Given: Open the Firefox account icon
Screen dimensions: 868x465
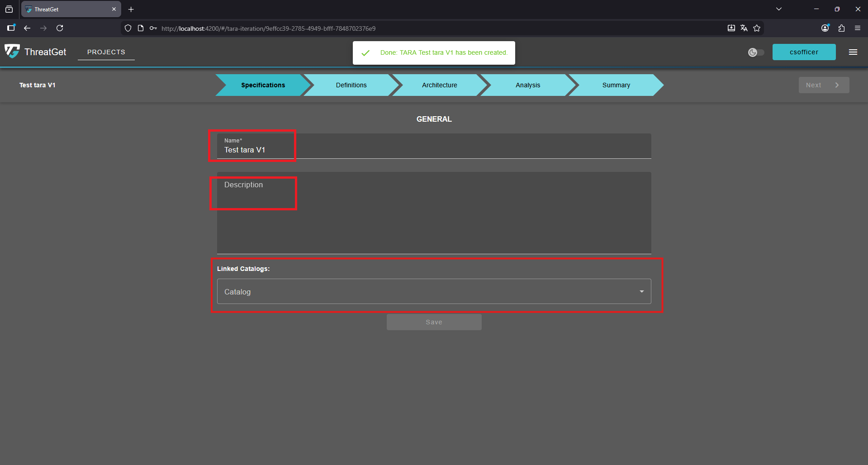Looking at the screenshot, I should [825, 28].
